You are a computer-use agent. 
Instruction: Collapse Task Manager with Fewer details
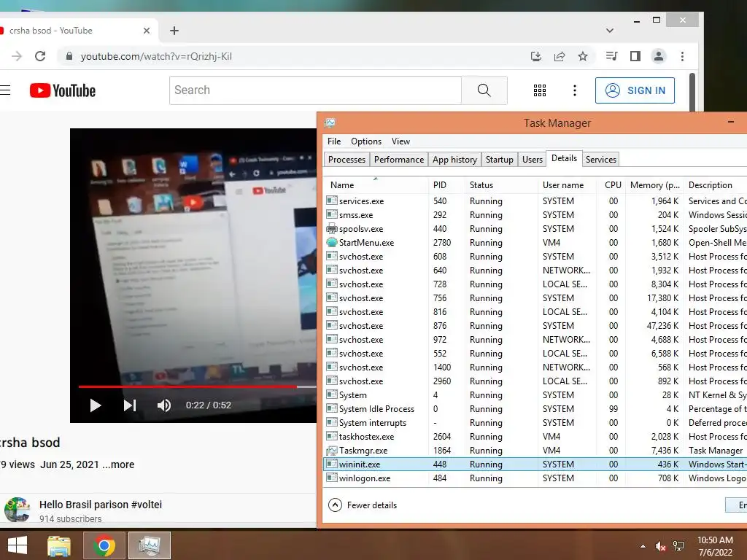(x=363, y=505)
